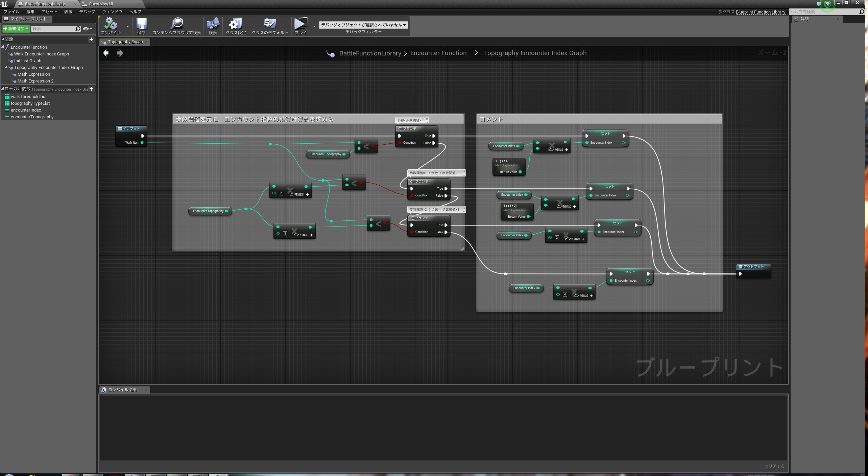This screenshot has width=868, height=476.
Task: Expand the debug object selection dropdown
Action: [x=363, y=25]
